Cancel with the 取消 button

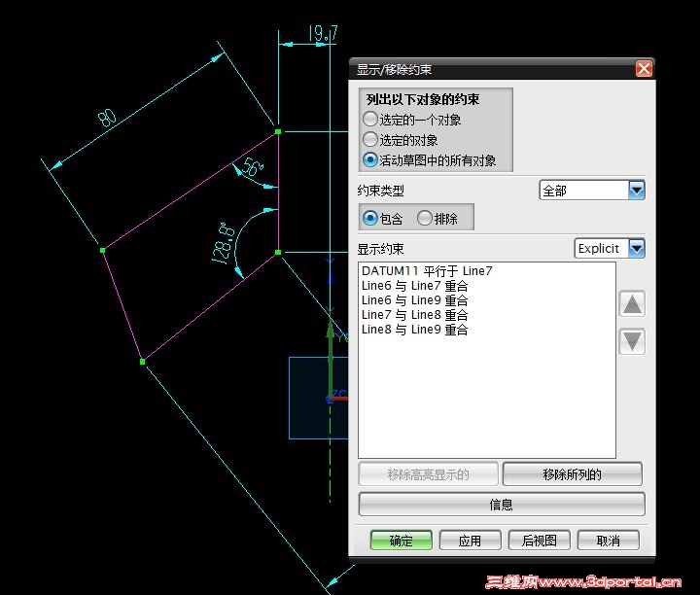[609, 541]
